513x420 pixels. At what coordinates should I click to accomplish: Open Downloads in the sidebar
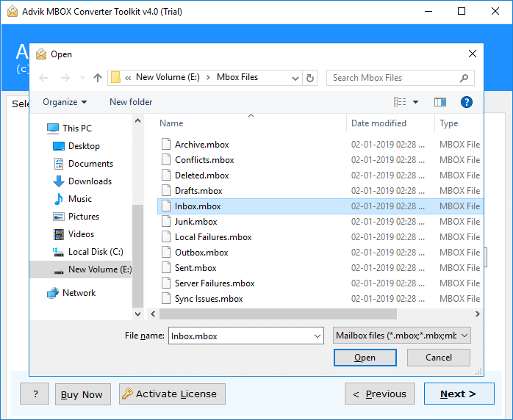[x=82, y=181]
